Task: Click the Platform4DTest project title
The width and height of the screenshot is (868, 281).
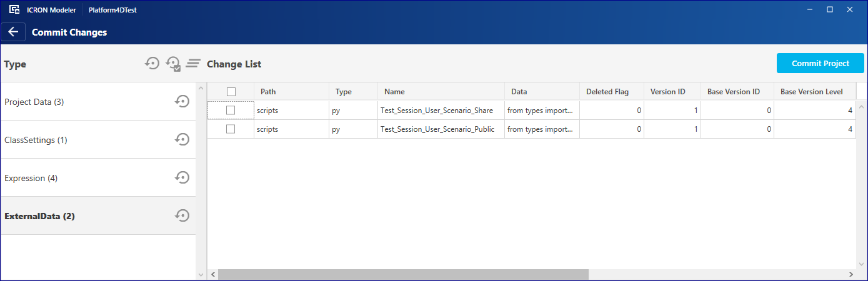Action: click(x=113, y=10)
